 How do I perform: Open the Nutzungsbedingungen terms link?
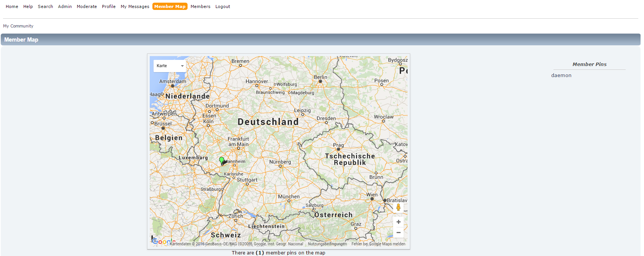pyautogui.click(x=327, y=244)
